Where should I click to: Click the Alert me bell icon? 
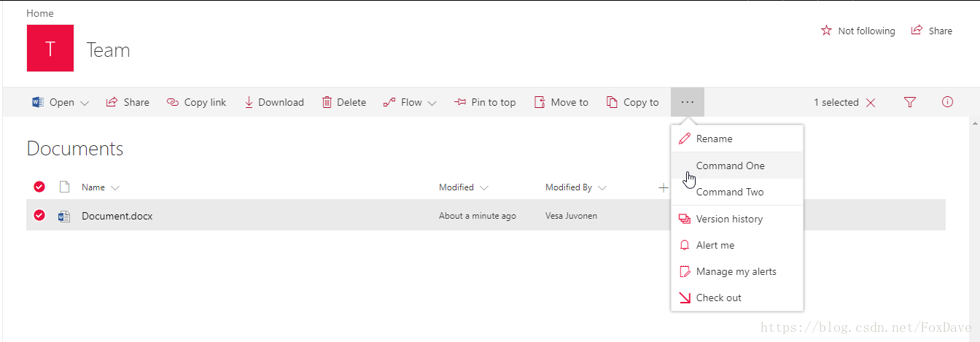pos(684,245)
